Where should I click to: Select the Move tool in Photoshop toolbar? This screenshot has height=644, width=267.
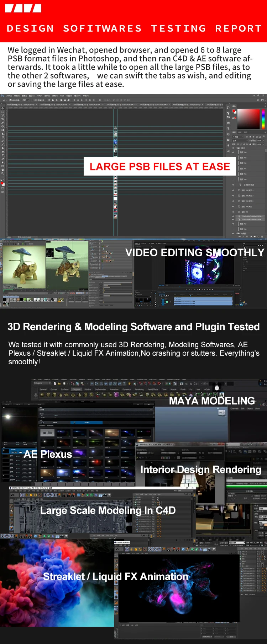click(2, 108)
